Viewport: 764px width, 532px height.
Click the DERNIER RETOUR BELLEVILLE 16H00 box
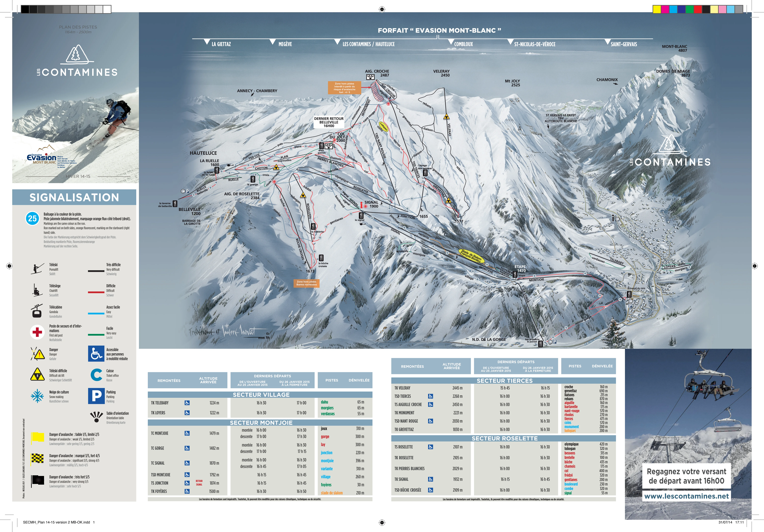(x=329, y=122)
